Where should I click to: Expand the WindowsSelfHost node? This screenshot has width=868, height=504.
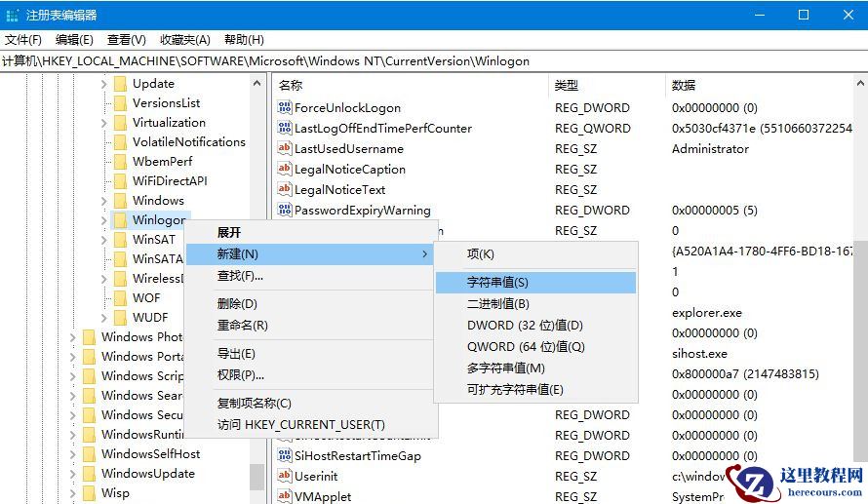coord(73,454)
